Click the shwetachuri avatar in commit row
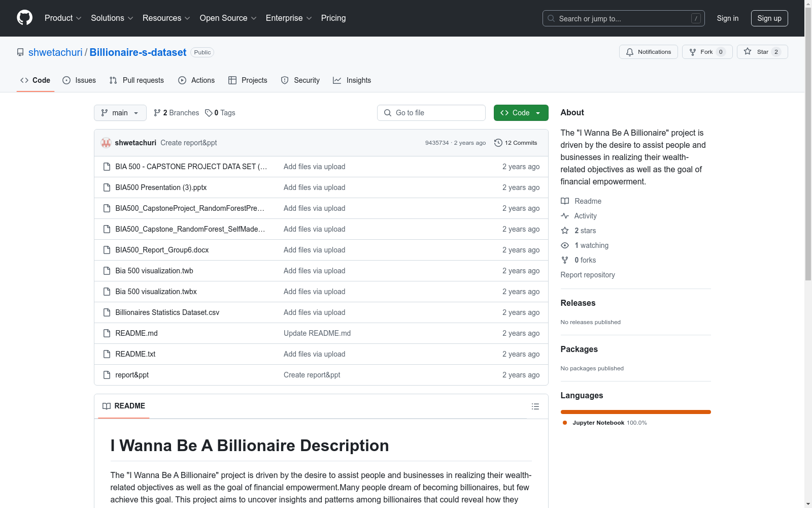 click(106, 143)
